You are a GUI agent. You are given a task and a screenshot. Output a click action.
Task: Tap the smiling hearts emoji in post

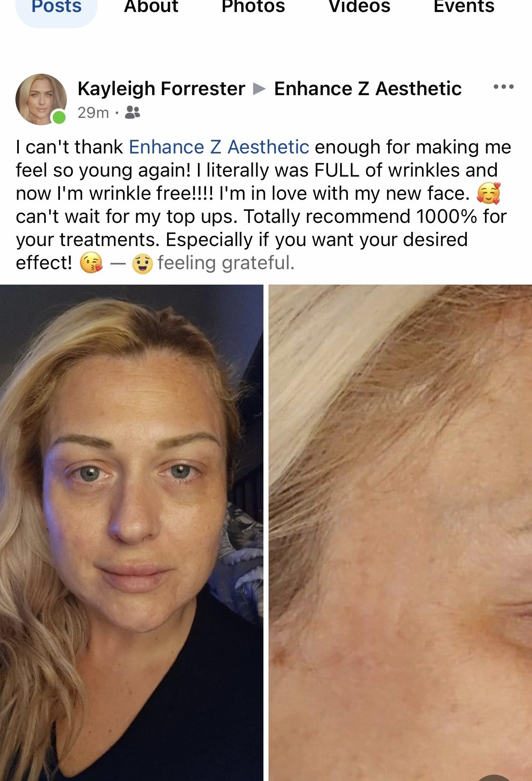coord(488,193)
